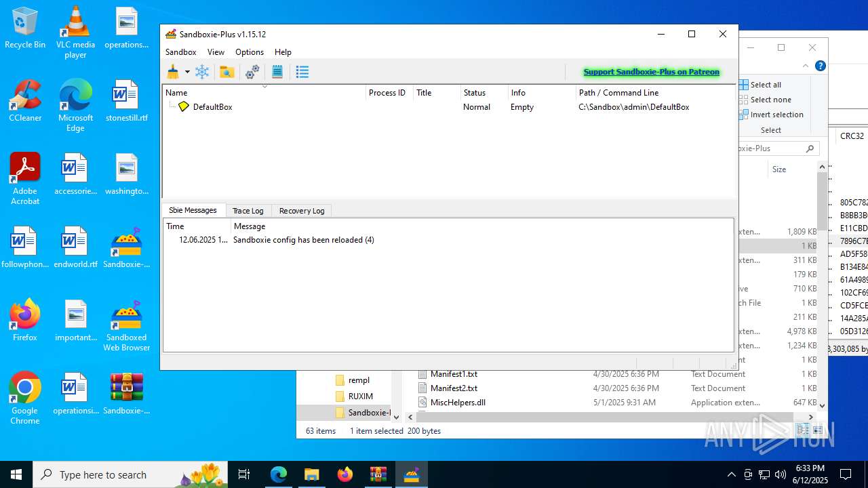
Task: Click Select none in Explorer ribbon
Action: (765, 100)
